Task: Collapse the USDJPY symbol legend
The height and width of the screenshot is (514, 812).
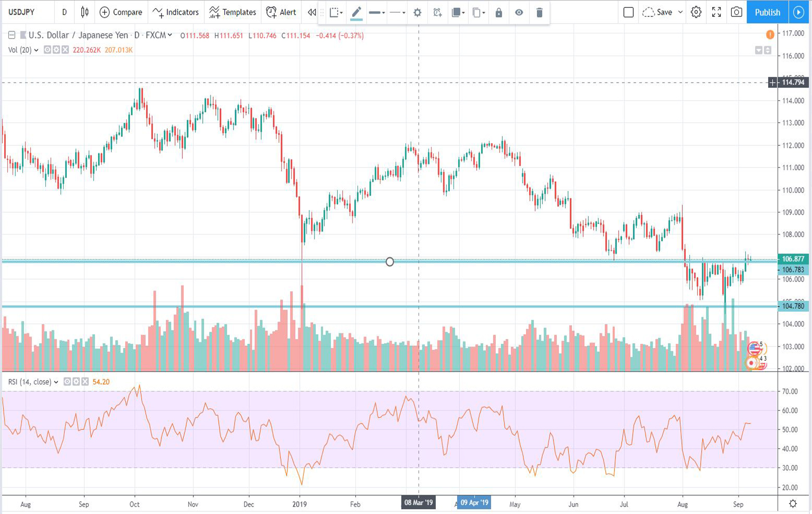Action: click(11, 36)
